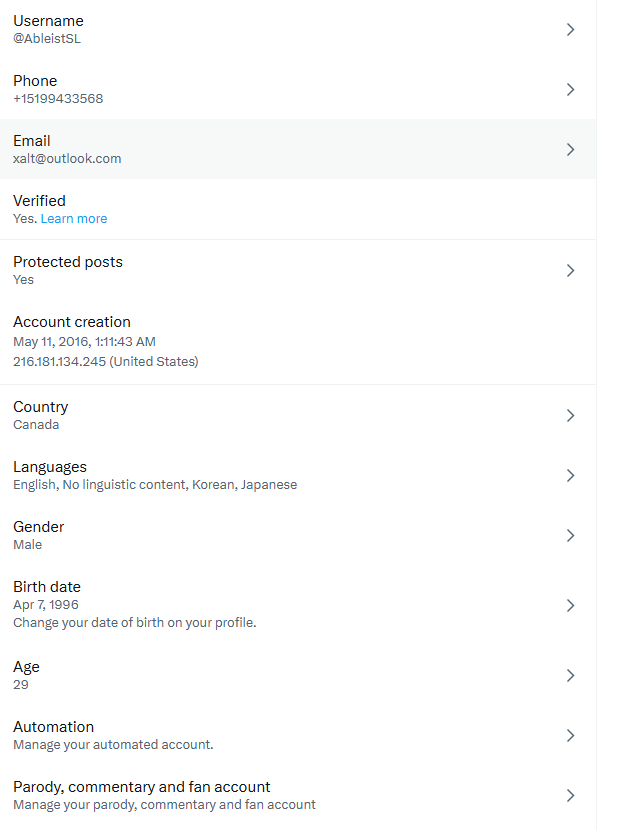621x830 pixels.
Task: Click the chevron arrow beside Birth date
Action: pos(570,605)
